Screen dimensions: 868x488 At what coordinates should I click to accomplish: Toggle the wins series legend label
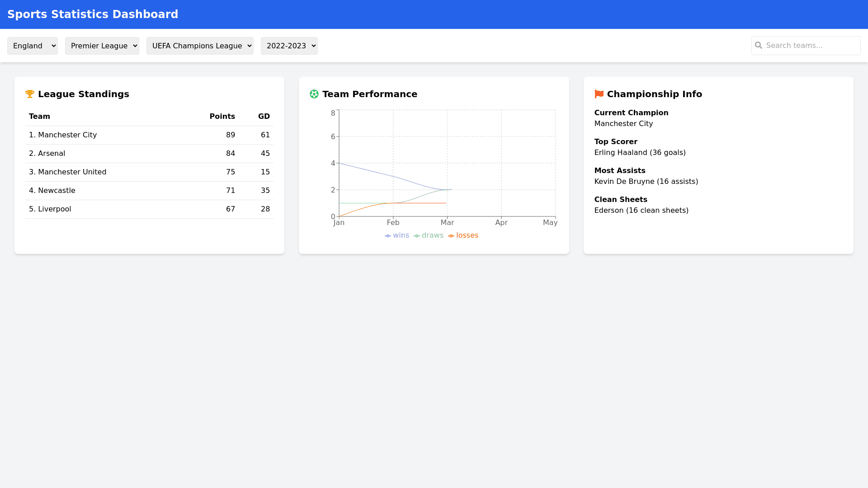(401, 235)
